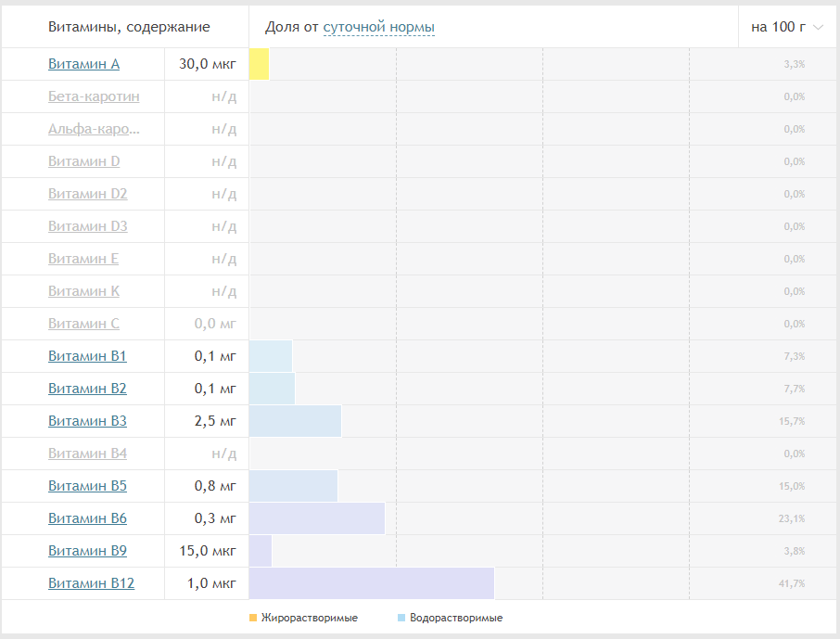Click the 0,8 мг value
Screen dimensions: 840x639
click(215, 486)
